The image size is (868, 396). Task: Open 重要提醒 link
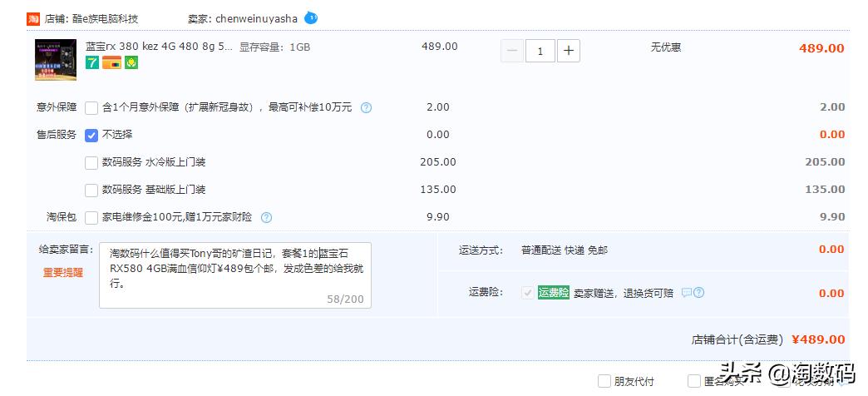pyautogui.click(x=63, y=273)
